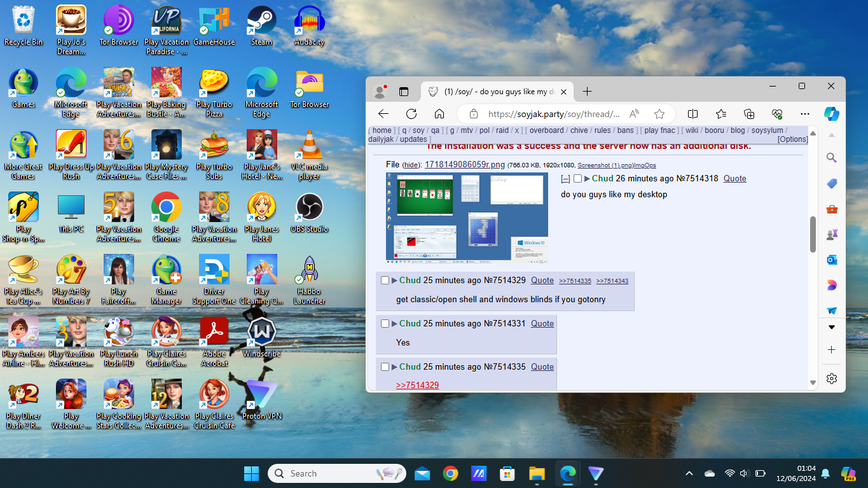Tick the checkbox beside post №7514331

coord(385,324)
